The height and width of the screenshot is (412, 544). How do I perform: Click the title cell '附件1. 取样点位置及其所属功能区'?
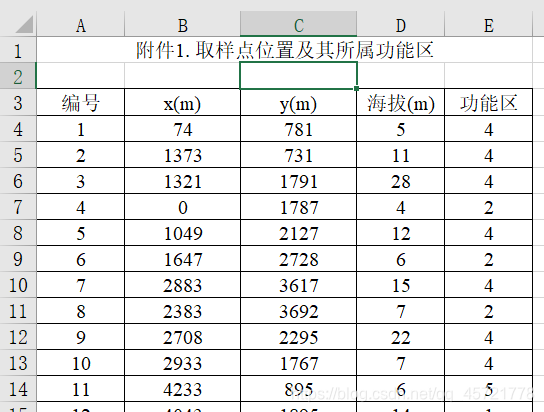click(284, 50)
